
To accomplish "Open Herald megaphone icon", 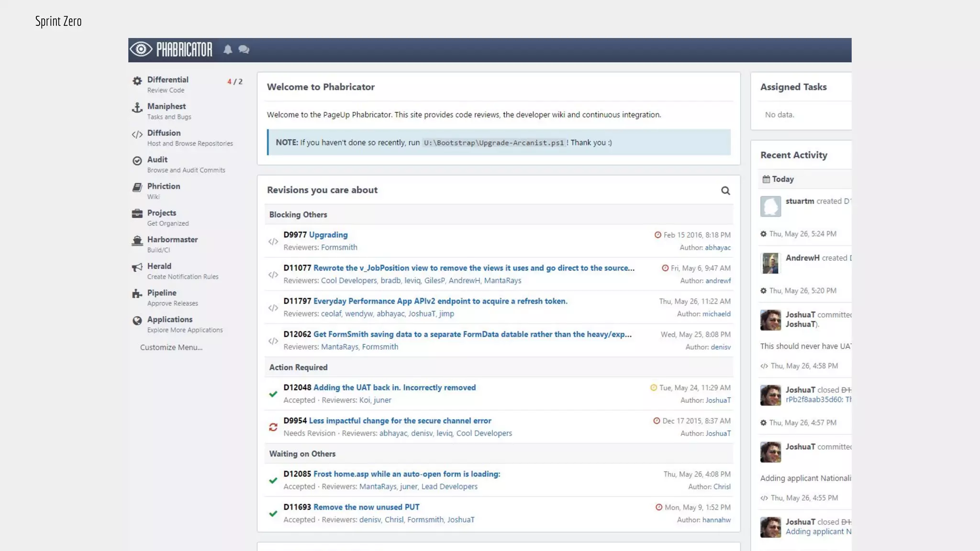I will (x=137, y=267).
